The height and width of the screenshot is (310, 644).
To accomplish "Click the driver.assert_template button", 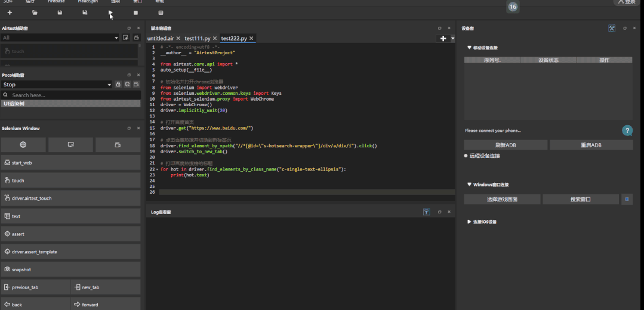I will (70, 252).
